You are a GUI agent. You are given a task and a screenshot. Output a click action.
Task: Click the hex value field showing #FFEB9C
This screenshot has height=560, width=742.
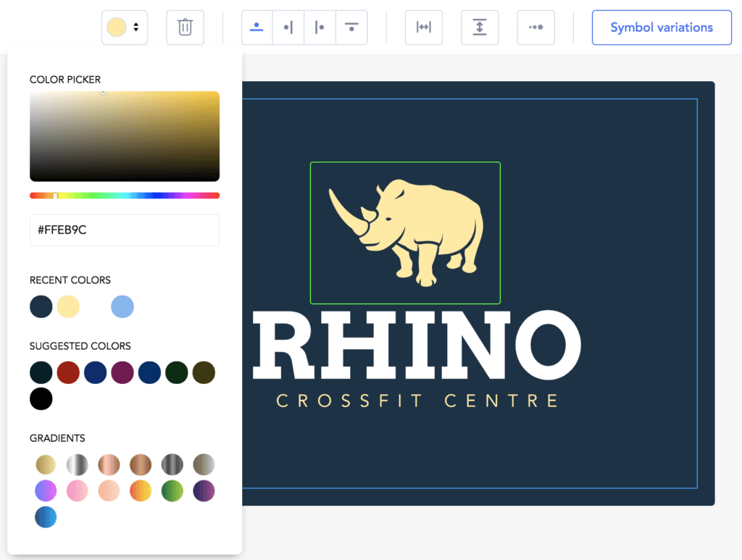point(124,230)
